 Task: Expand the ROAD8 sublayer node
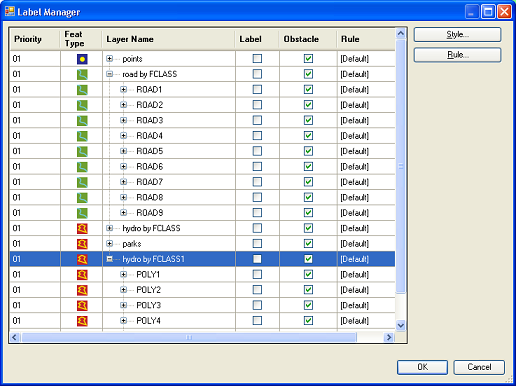coord(123,197)
